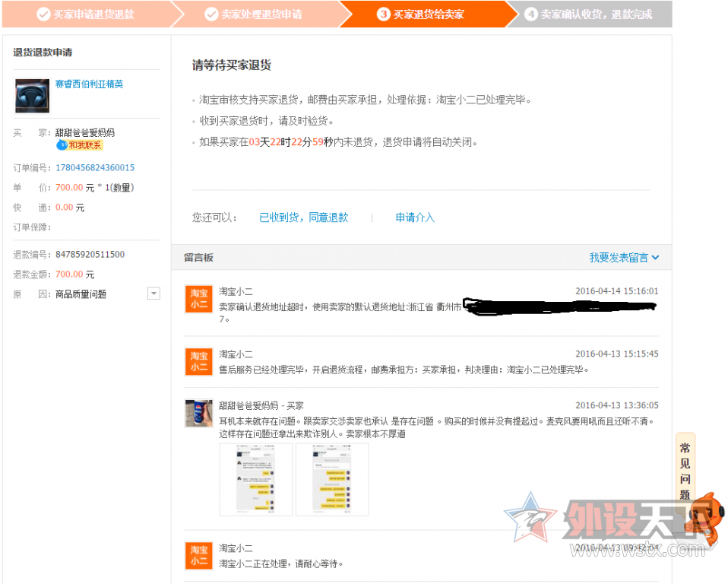
Task: Click the 淘宝小二 avatar beside 正在处理 message
Action: (x=199, y=556)
